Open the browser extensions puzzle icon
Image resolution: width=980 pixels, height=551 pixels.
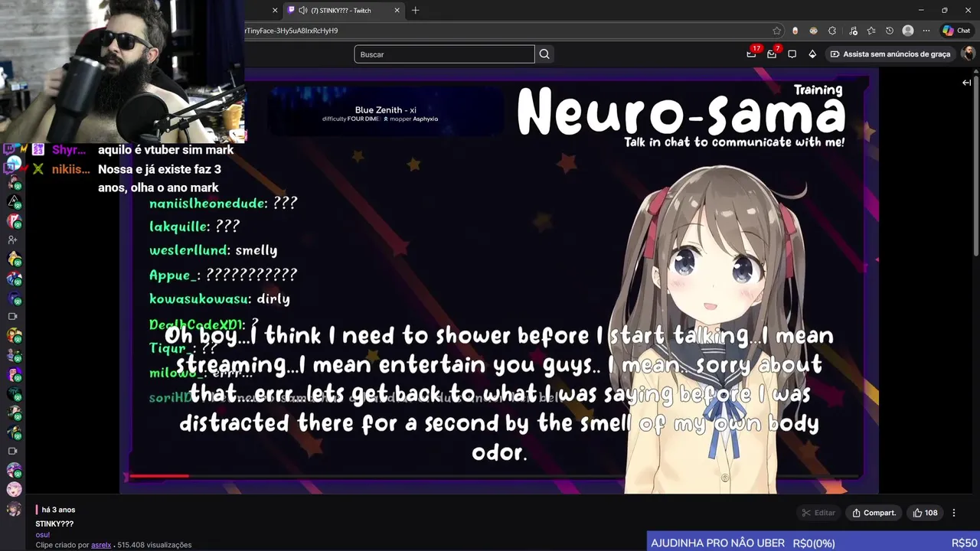[833, 31]
